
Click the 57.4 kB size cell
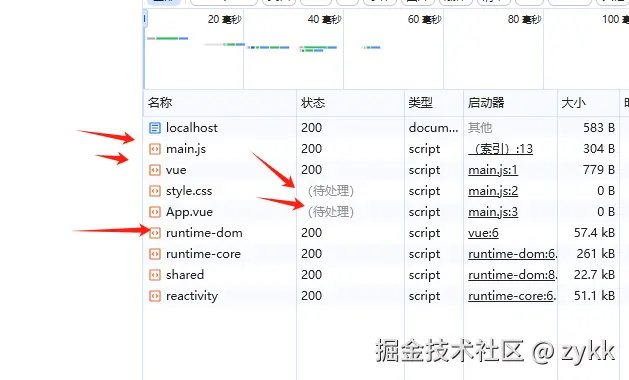594,233
